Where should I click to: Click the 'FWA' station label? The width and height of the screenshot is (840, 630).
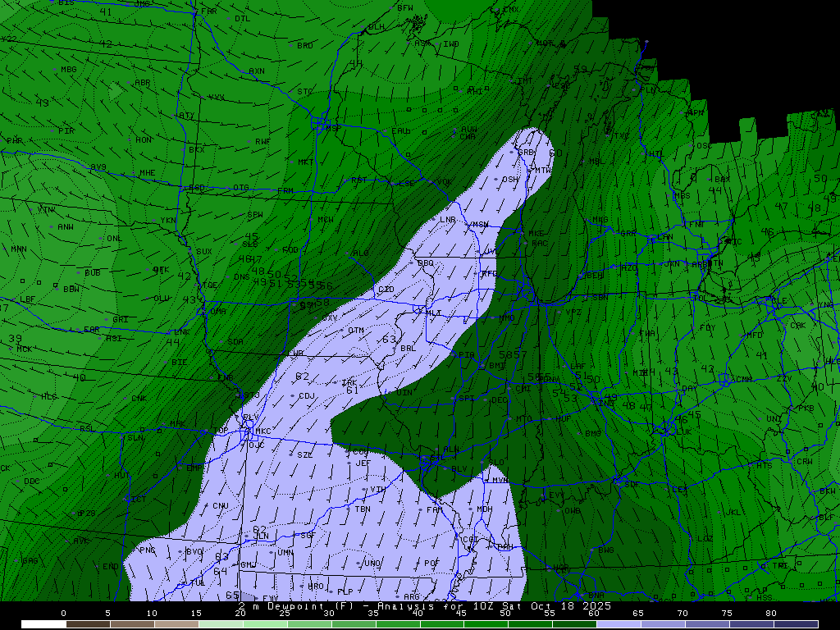pos(647,333)
